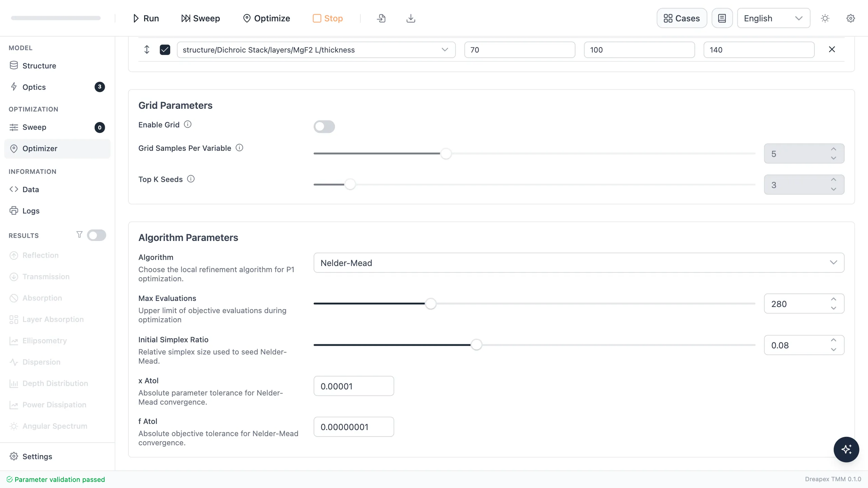Remove the MgF2 L thickness variable row
The image size is (868, 488).
coord(832,49)
